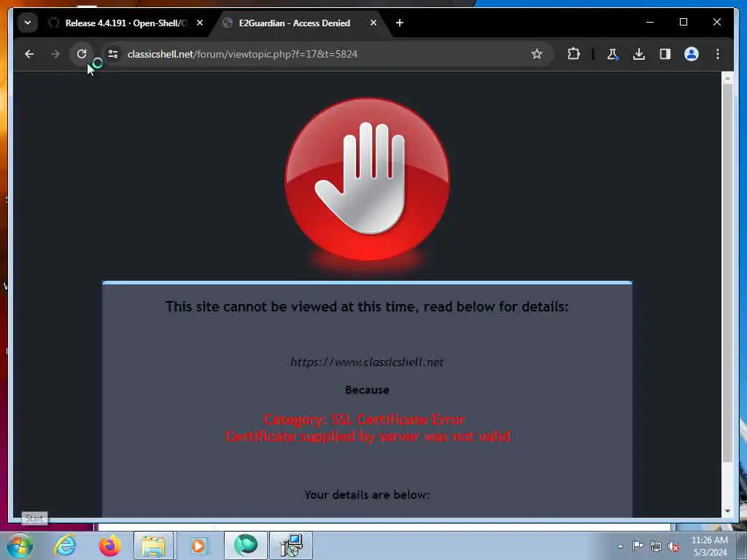Select the E2Guardian - Access Denied tab
Screen dimensions: 747x560
coord(295,23)
